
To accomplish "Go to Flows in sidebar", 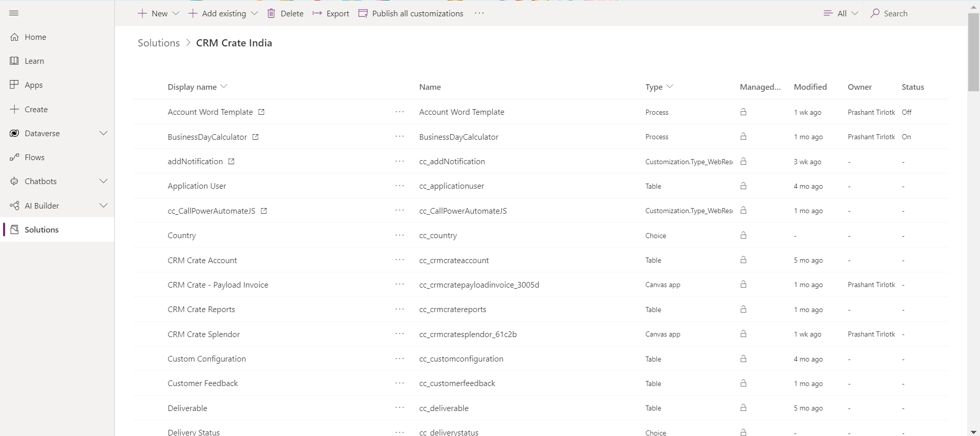I will [x=34, y=157].
